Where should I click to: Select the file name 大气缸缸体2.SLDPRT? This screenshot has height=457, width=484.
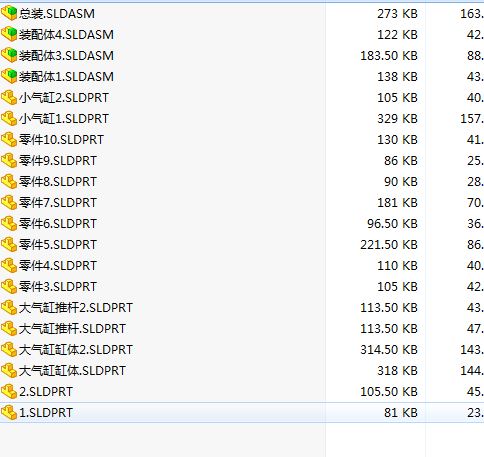point(76,350)
